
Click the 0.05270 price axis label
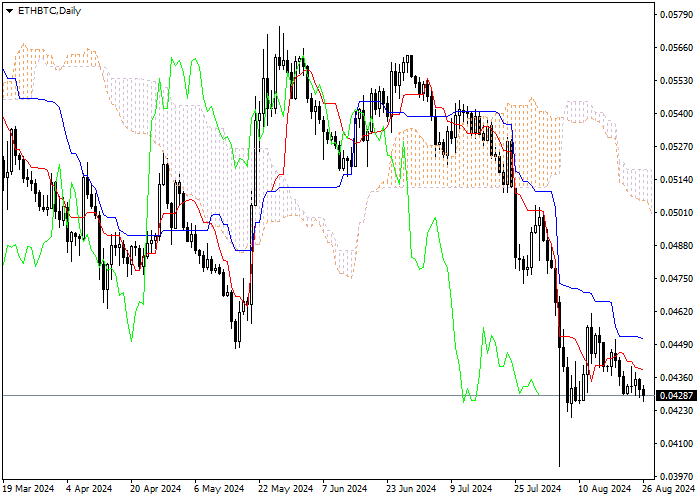676,147
